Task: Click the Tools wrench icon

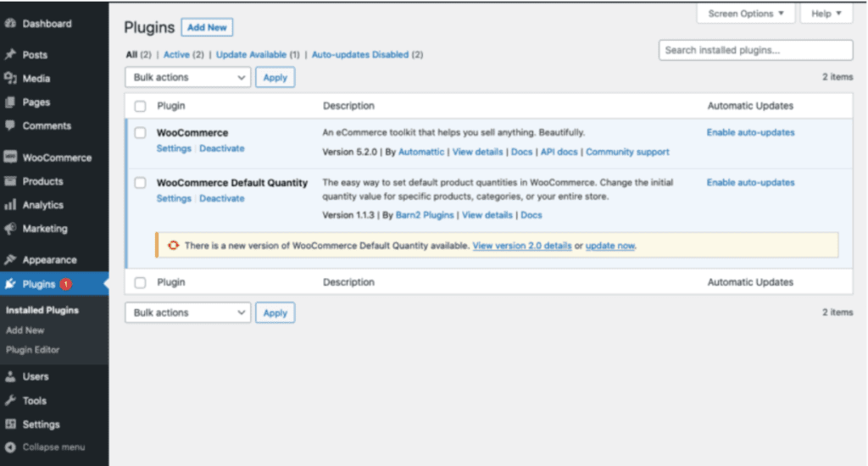Action: pyautogui.click(x=10, y=400)
